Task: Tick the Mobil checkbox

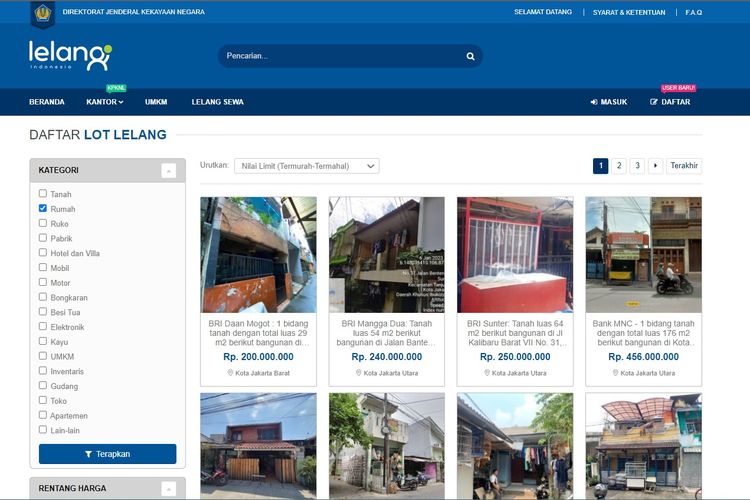Action: coord(43,267)
